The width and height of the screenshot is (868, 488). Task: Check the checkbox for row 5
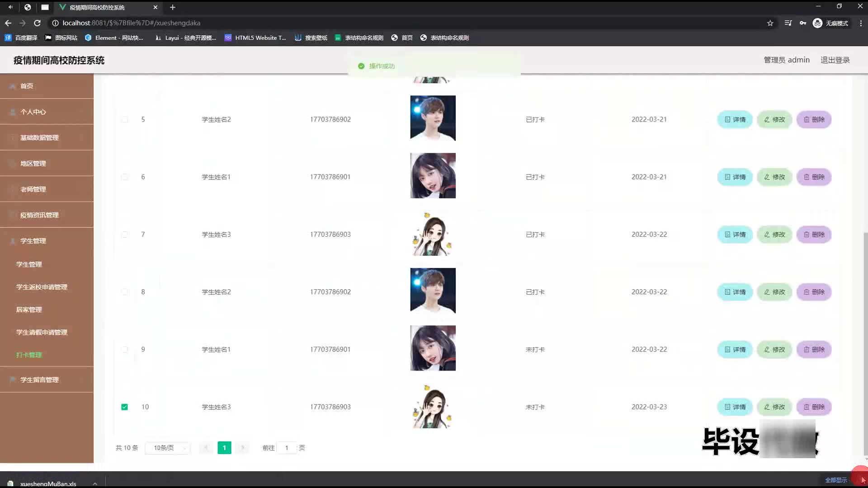pyautogui.click(x=125, y=120)
